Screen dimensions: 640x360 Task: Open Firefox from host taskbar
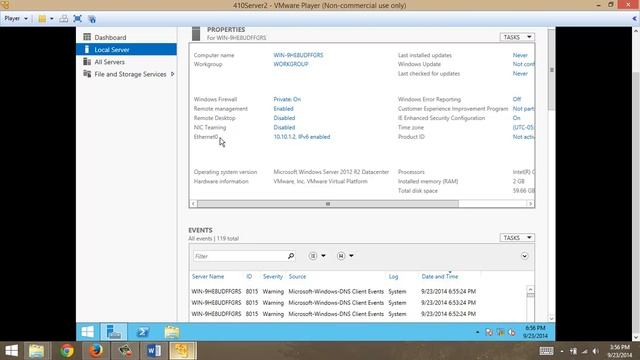click(x=96, y=351)
